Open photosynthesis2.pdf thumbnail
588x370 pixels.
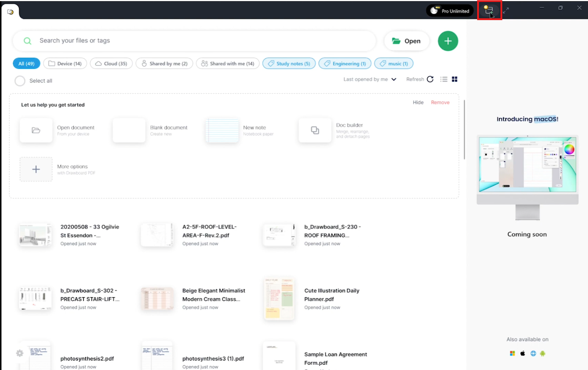(x=35, y=356)
